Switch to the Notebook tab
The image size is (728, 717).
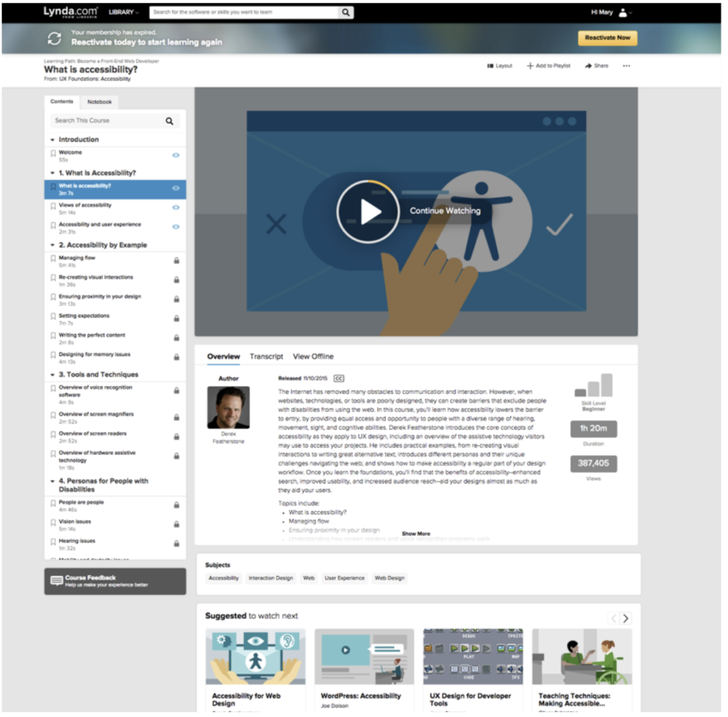pyautogui.click(x=100, y=102)
